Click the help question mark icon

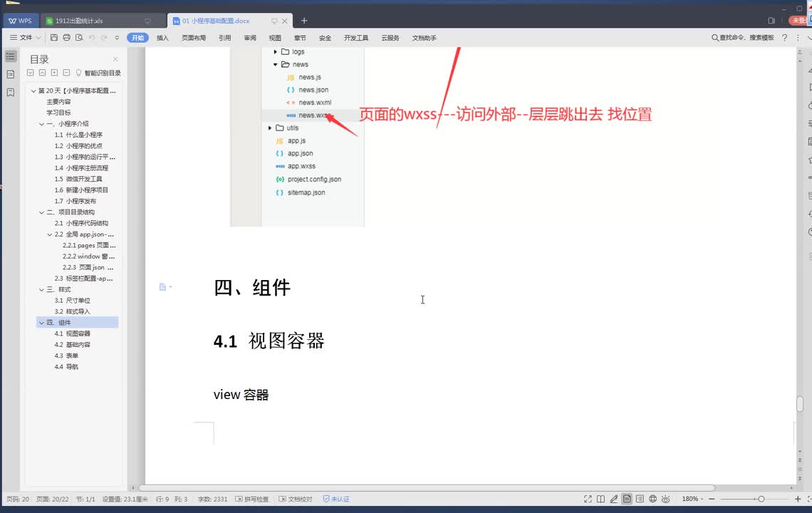pyautogui.click(x=784, y=37)
